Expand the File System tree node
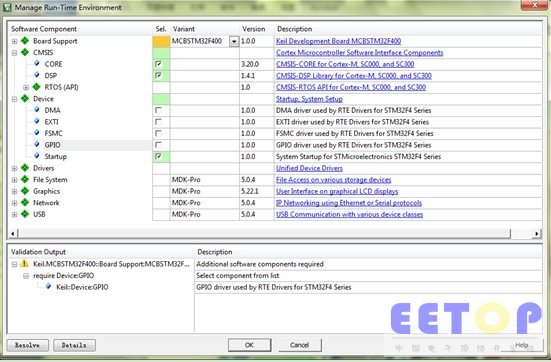Viewport: 551px width, 362px height. coord(14,180)
